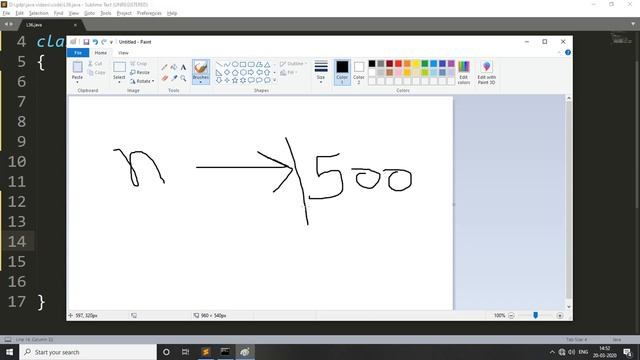Open Sublime Text Tools menu

tap(106, 13)
